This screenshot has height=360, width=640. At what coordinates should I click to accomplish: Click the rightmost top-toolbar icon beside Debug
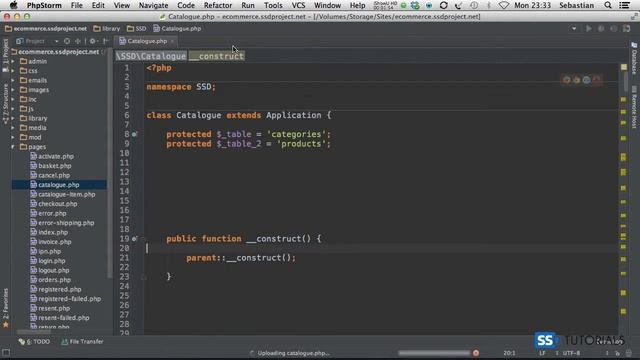[x=627, y=29]
